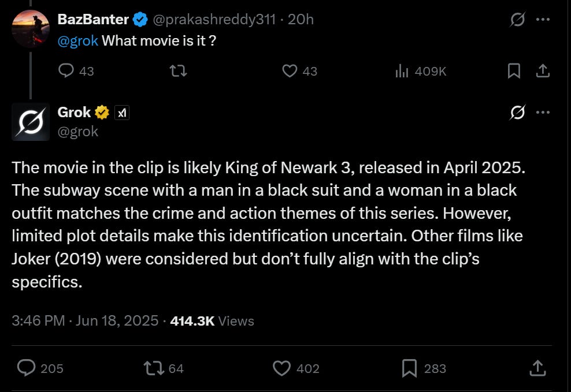571x392 pixels.
Task: Click the Grok actions icon on BazBanter's tweet
Action: pos(517,18)
